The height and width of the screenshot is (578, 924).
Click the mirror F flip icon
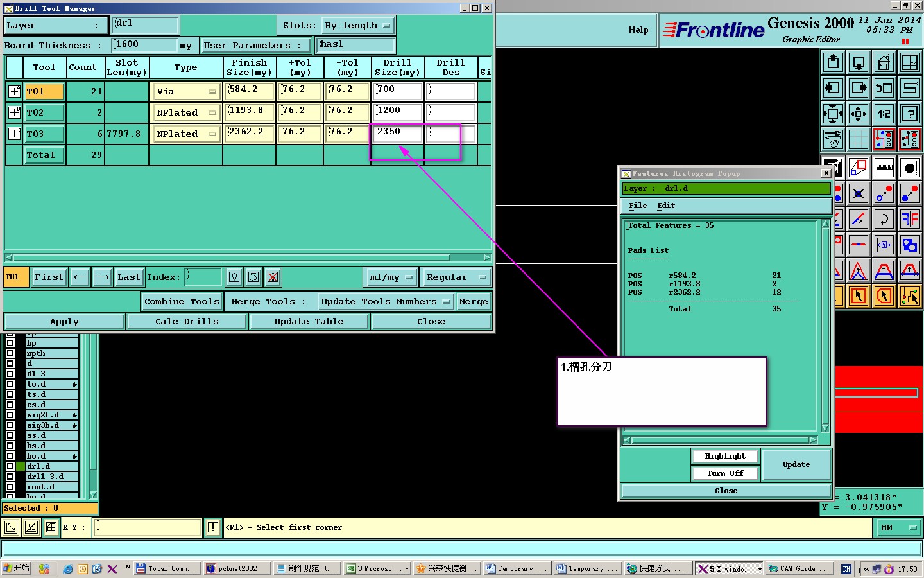click(x=910, y=219)
